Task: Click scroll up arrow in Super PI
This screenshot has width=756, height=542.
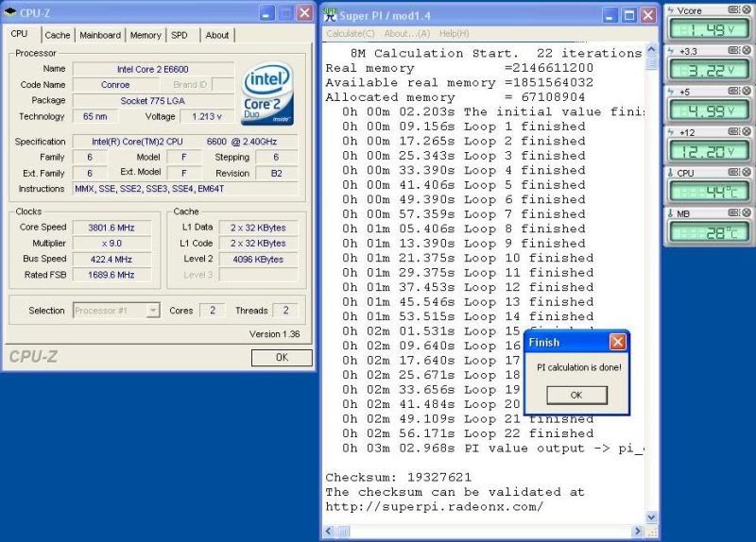Action: 651,50
